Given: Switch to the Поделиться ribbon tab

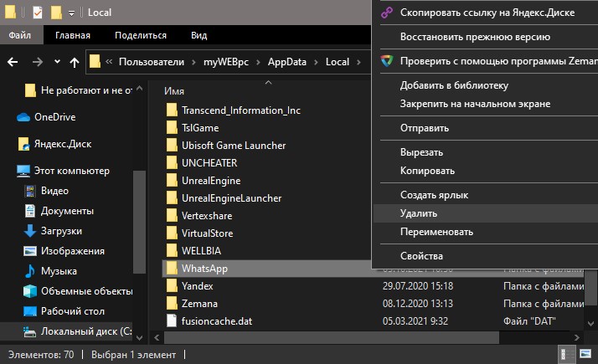Looking at the screenshot, I should tap(141, 35).
